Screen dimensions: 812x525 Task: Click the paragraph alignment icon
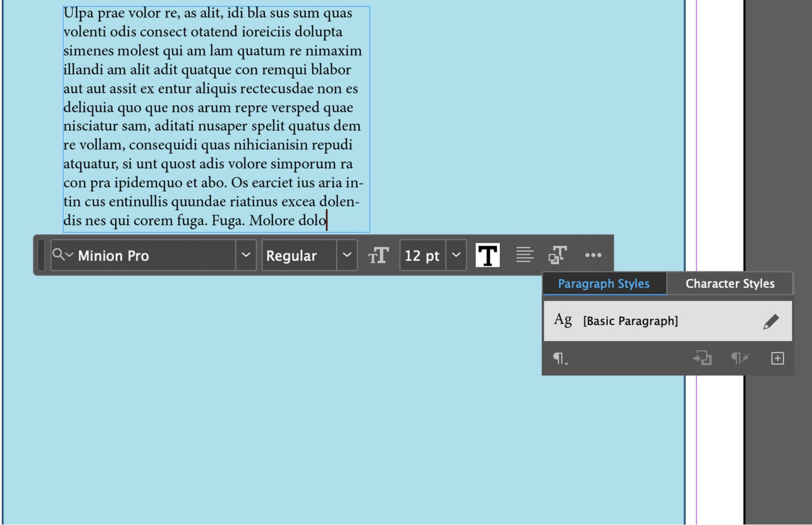click(524, 255)
